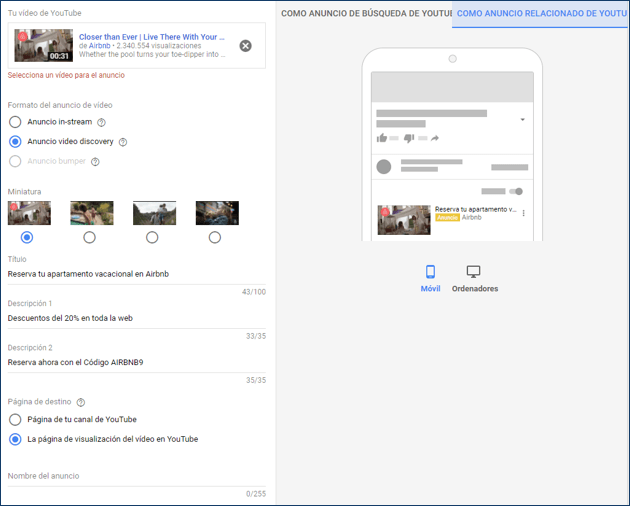630x506 pixels.
Task: Click the preview ad title Reserva tu apartamento v...
Action: point(475,209)
